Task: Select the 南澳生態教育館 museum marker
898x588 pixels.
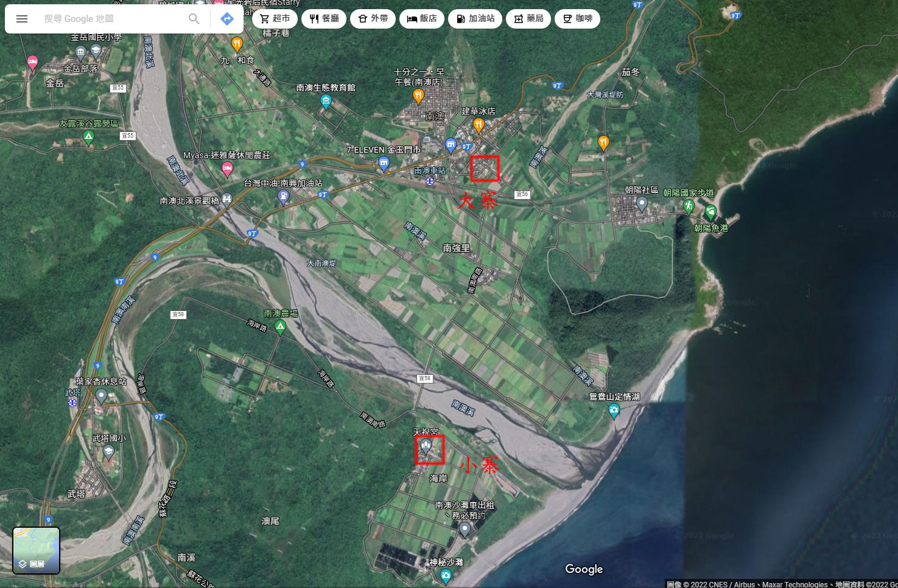Action: tap(326, 101)
